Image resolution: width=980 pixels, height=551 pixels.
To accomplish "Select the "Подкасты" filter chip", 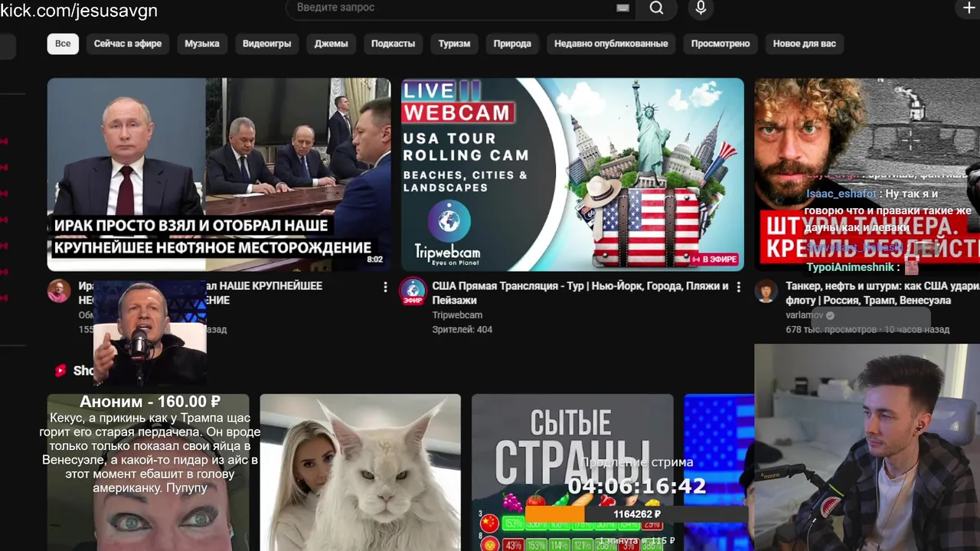I will pyautogui.click(x=393, y=44).
